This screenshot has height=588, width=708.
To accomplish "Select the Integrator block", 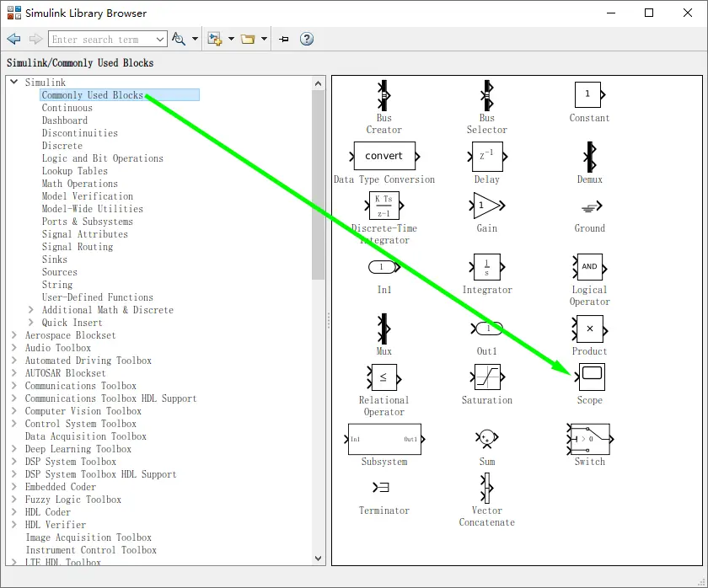I will coord(487,267).
